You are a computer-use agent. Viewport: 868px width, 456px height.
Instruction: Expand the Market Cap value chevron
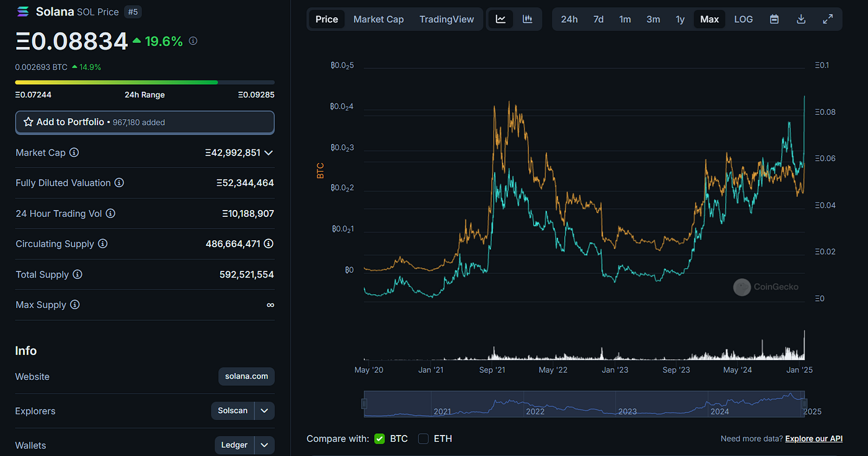tap(268, 152)
